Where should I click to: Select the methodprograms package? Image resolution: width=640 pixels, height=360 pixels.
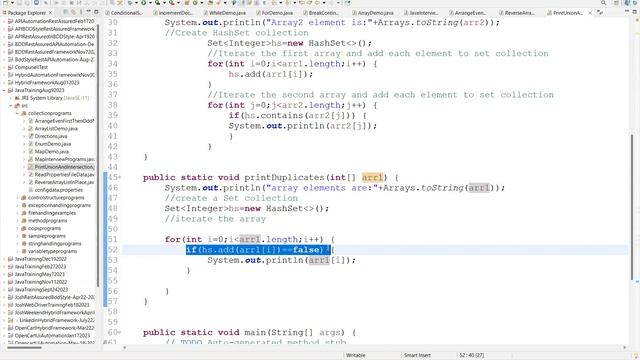[x=44, y=221]
